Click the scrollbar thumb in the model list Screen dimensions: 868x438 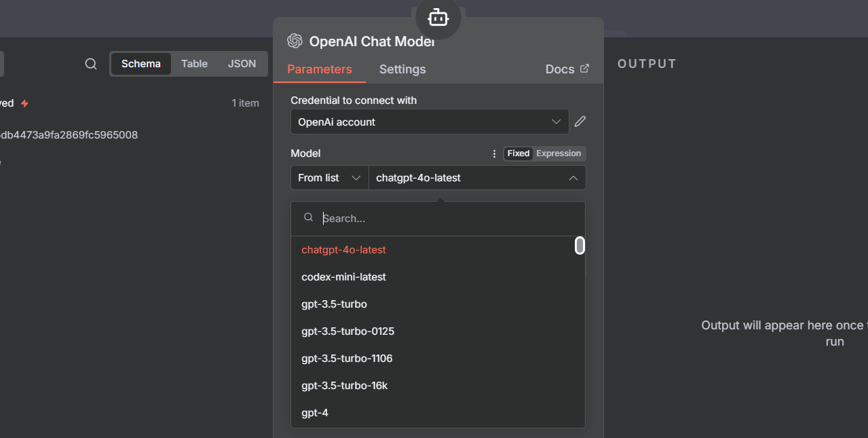[580, 245]
